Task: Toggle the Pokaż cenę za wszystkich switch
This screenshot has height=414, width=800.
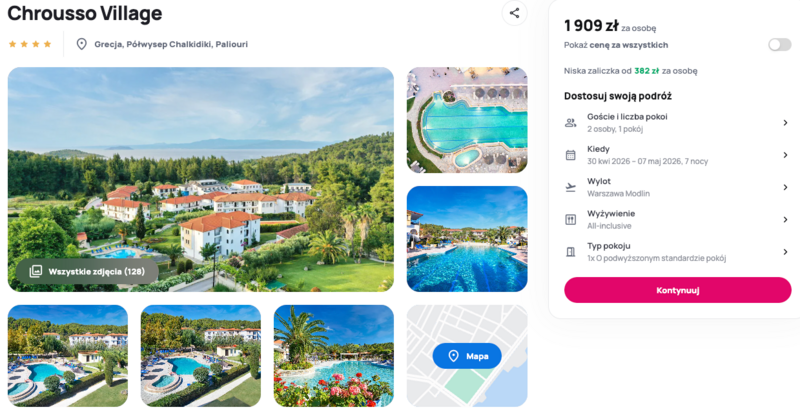Action: click(x=780, y=45)
